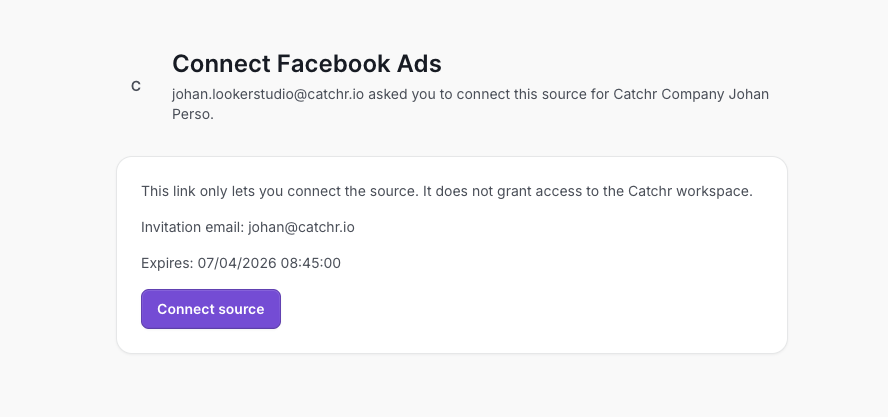The height and width of the screenshot is (417, 888).
Task: Click the johan@catchr.io invitation email address
Action: click(x=301, y=227)
